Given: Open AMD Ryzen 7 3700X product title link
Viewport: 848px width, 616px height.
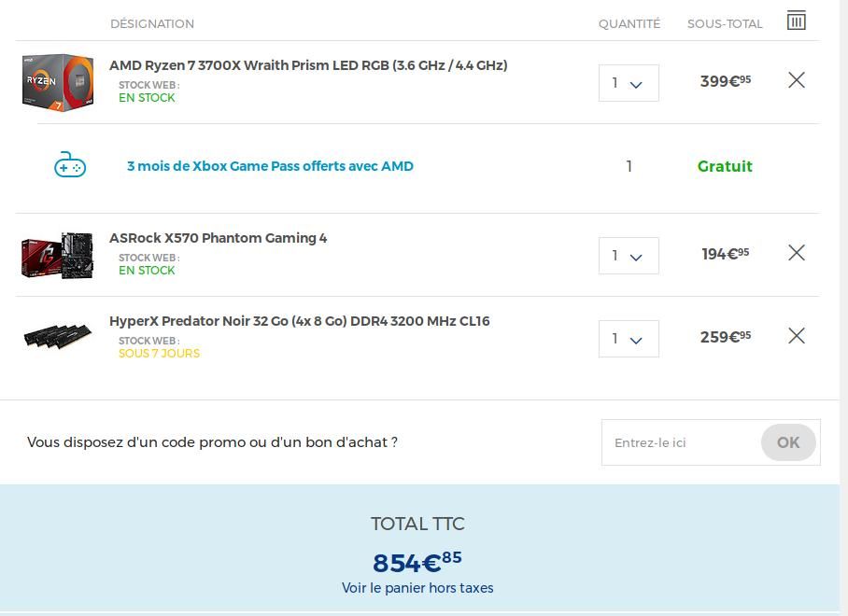Looking at the screenshot, I should point(308,65).
